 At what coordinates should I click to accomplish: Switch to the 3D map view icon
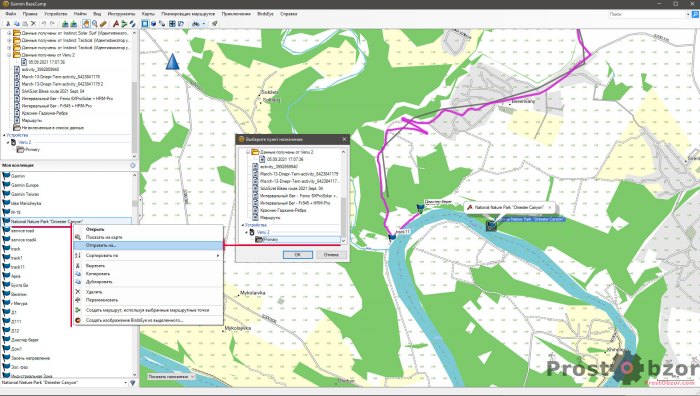point(154,24)
